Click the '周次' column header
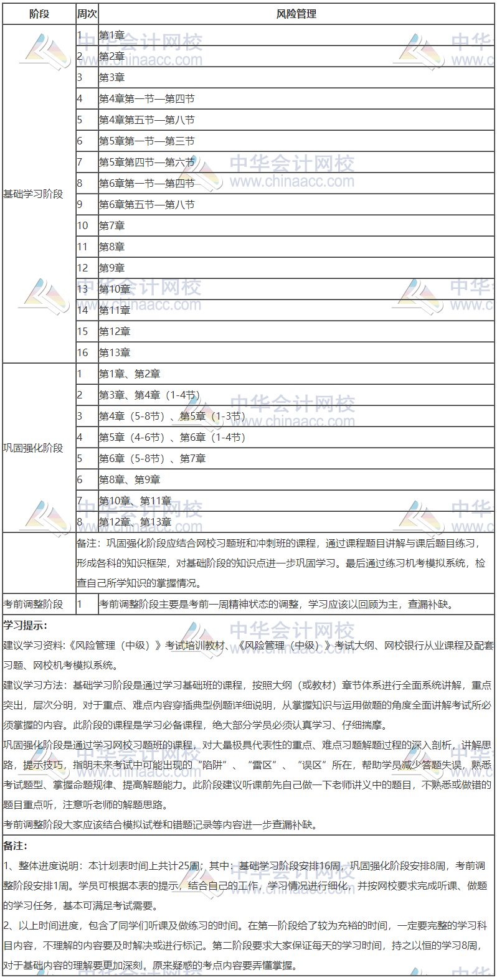 pyautogui.click(x=87, y=14)
